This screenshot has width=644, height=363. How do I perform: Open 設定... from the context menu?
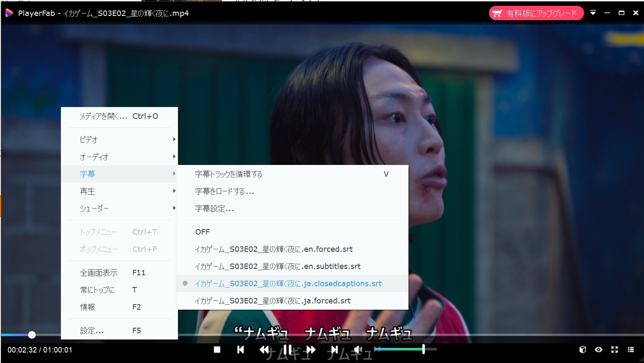pos(119,331)
